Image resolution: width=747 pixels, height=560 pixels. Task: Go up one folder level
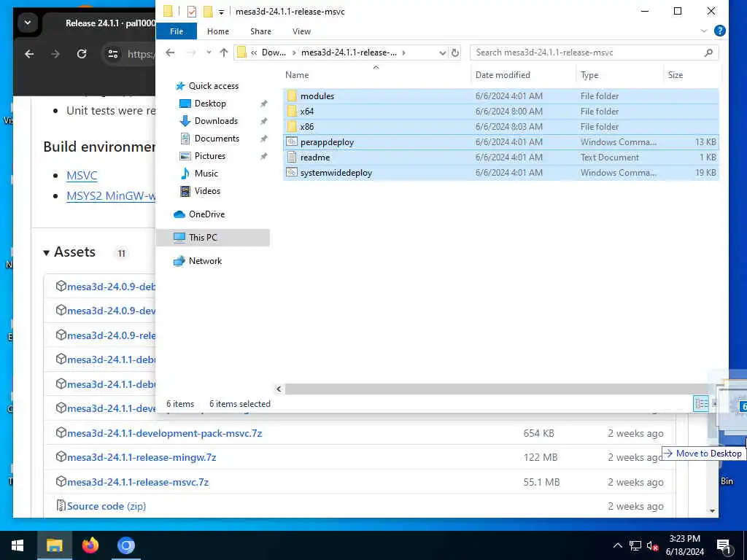(x=224, y=52)
